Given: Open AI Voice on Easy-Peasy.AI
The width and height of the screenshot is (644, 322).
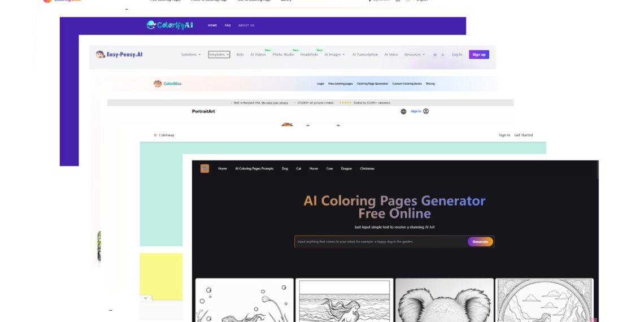Looking at the screenshot, I should pyautogui.click(x=391, y=55).
